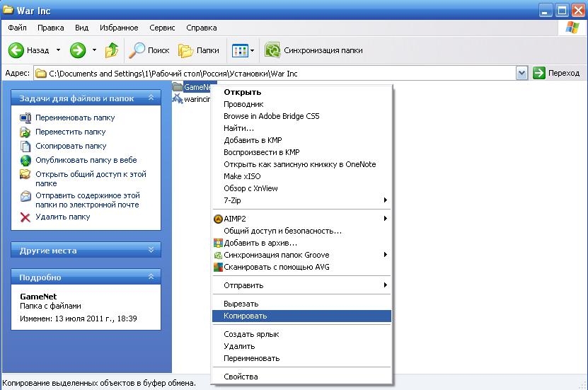Viewport: 588px width, 390px height.
Task: Click the Views grid icon
Action: click(x=240, y=51)
